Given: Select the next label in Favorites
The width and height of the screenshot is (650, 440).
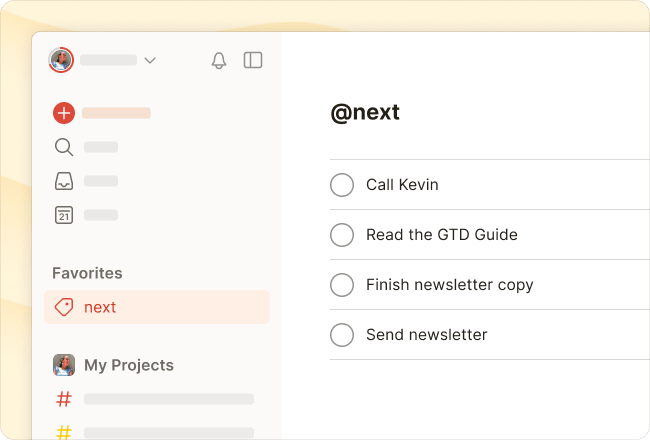Looking at the screenshot, I should (x=100, y=307).
